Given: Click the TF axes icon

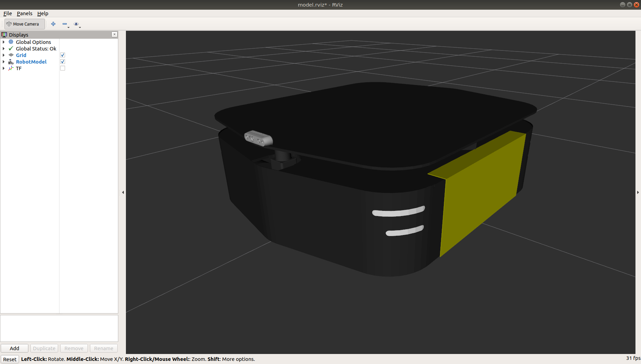Looking at the screenshot, I should pos(11,68).
